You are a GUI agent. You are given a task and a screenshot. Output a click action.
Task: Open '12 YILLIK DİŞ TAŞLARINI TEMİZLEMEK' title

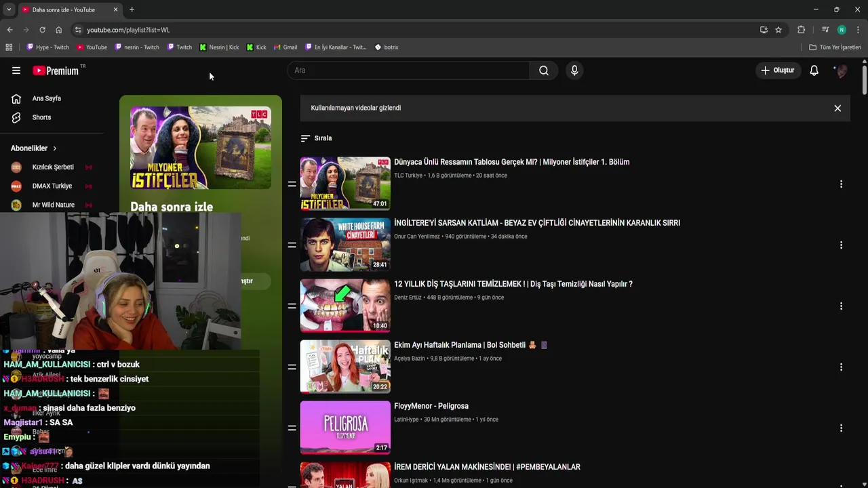pyautogui.click(x=513, y=284)
